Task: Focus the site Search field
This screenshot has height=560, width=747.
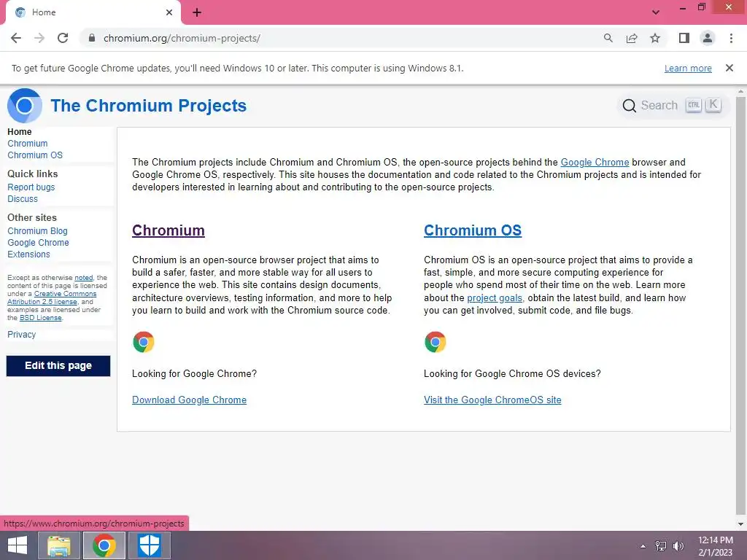Action: (673, 105)
